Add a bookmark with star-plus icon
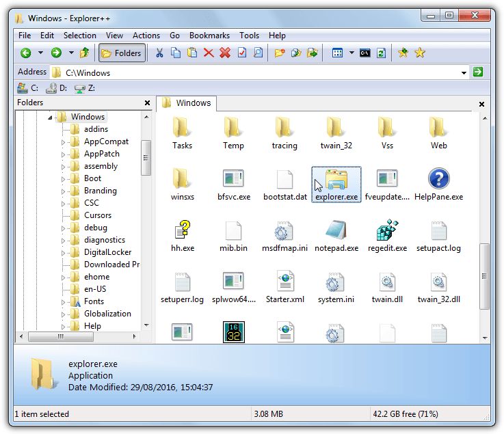This screenshot has width=504, height=434. (403, 53)
